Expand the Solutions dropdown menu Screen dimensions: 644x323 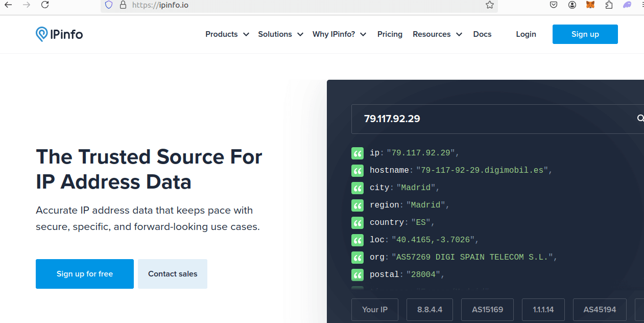[x=280, y=34]
